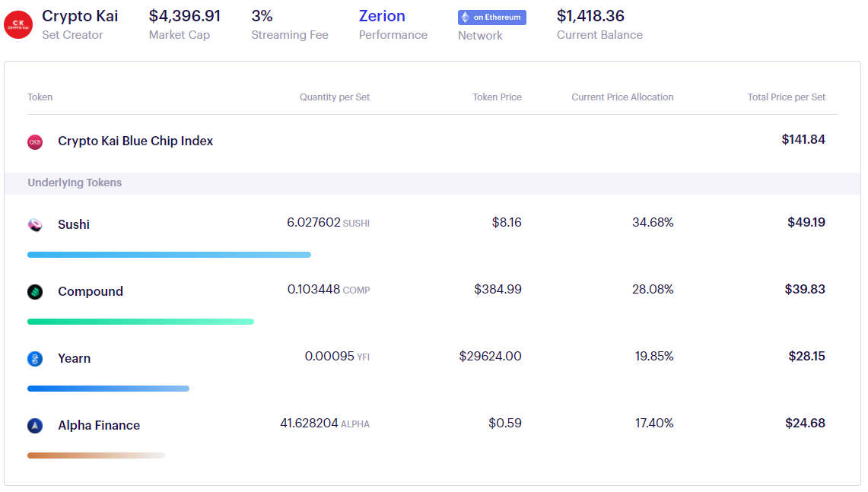Click the $49.19 Sushi total price
Screen dimensions: 868x492
pyautogui.click(x=806, y=223)
